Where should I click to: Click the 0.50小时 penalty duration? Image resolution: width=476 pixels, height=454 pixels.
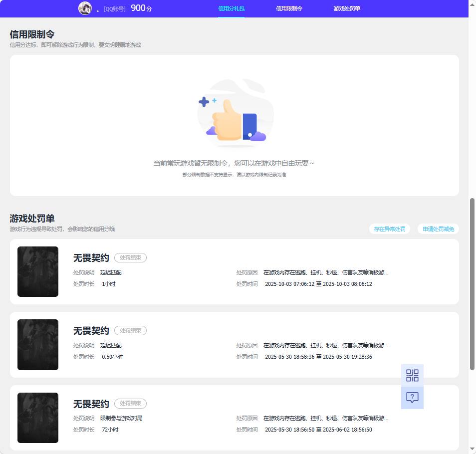point(112,357)
